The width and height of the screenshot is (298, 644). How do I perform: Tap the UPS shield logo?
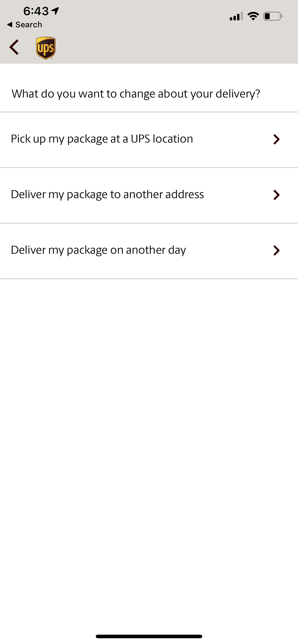(46, 48)
